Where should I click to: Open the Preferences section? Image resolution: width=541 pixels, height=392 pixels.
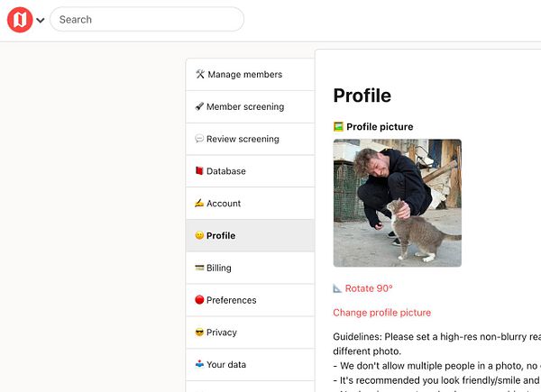point(231,300)
